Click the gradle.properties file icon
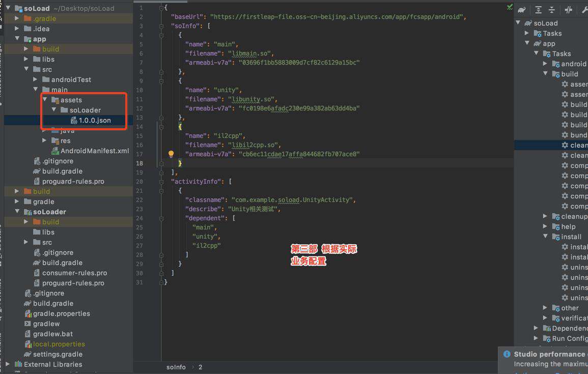The height and width of the screenshot is (374, 588). (28, 313)
